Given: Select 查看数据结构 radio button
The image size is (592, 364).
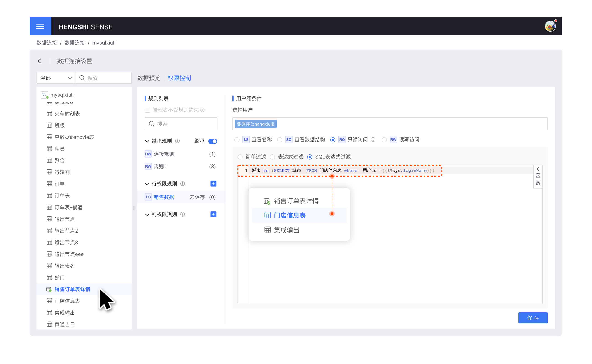Looking at the screenshot, I should point(280,140).
